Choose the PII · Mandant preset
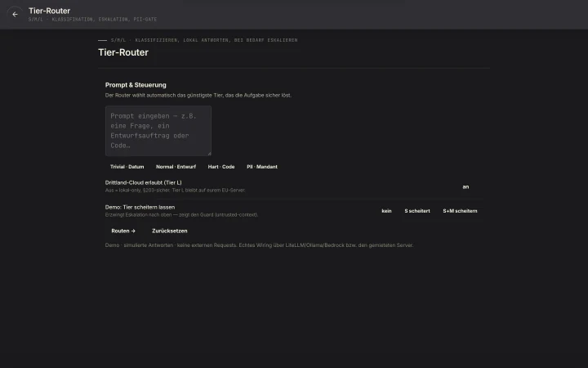Screen dimensions: 588x368 (262, 167)
